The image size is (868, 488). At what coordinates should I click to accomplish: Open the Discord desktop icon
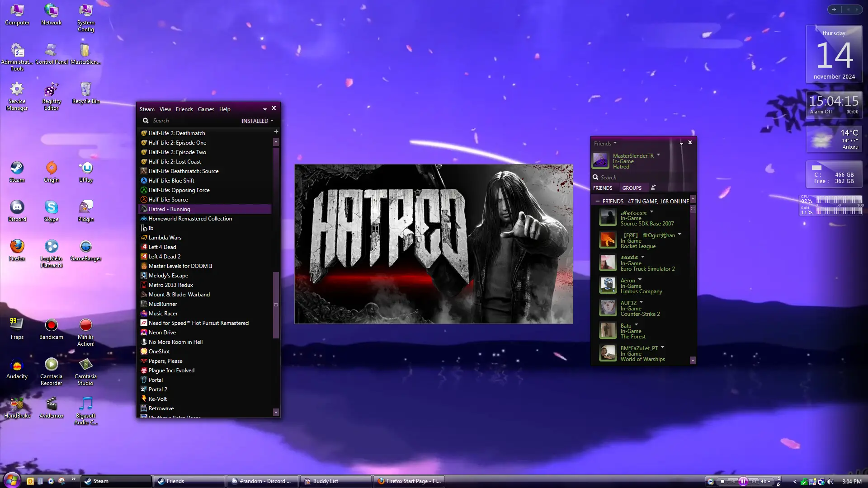[17, 211]
